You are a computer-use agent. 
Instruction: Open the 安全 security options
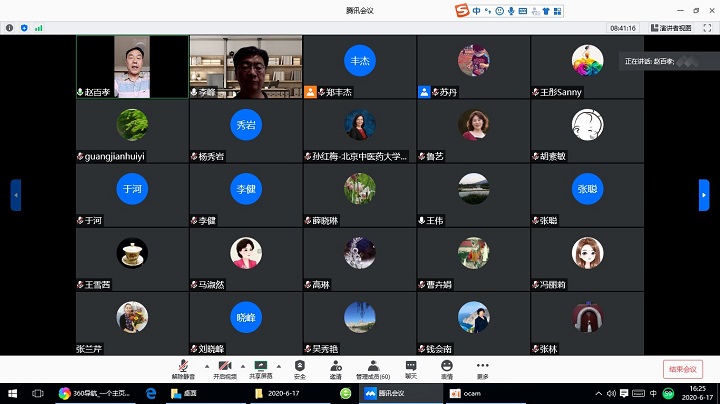pyautogui.click(x=300, y=369)
